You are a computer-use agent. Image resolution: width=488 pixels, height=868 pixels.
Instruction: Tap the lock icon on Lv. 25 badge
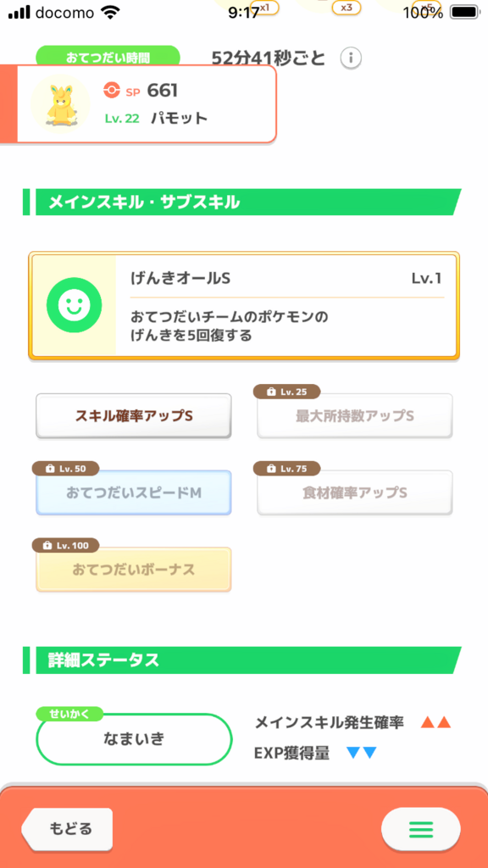(x=271, y=392)
